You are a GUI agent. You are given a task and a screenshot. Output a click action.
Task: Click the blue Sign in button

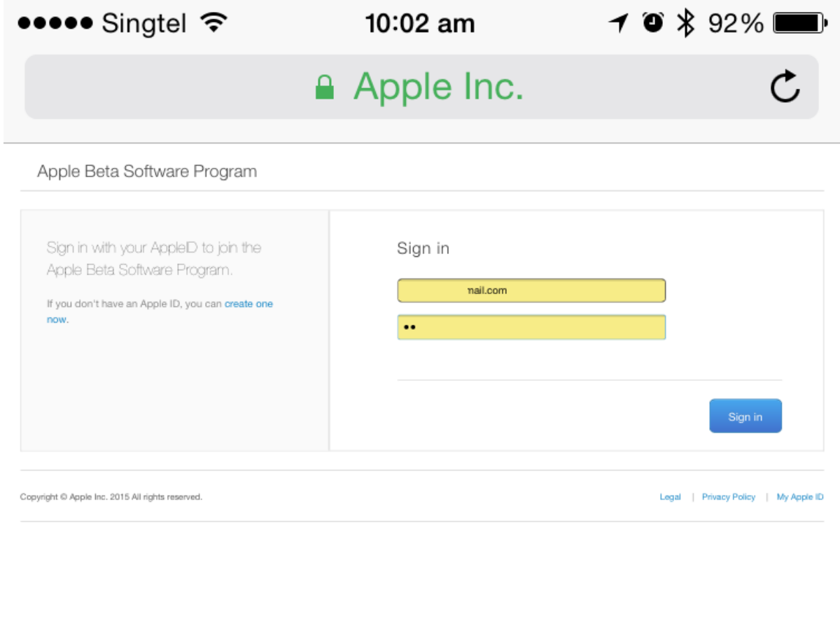pyautogui.click(x=745, y=416)
